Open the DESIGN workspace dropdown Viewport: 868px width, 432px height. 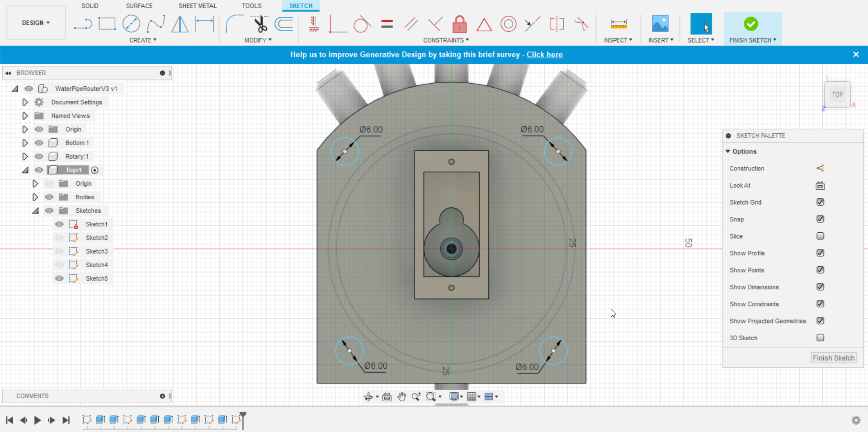pyautogui.click(x=36, y=23)
